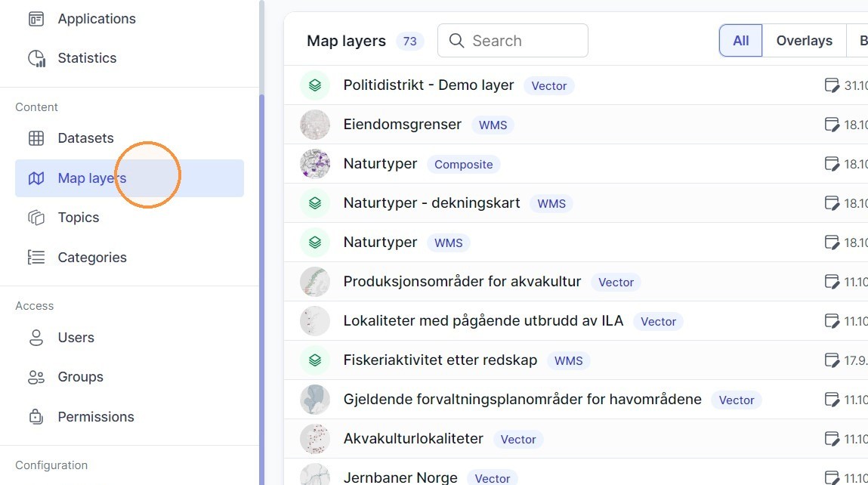Screen dimensions: 868x485
Task: Click the layers icon for Naturtyper WMS
Action: (315, 242)
